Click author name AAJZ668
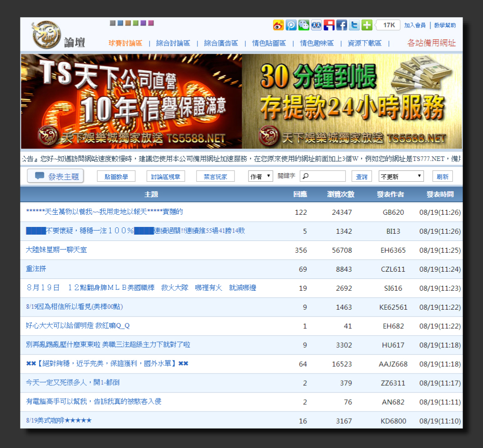The image size is (483, 448). 393,364
